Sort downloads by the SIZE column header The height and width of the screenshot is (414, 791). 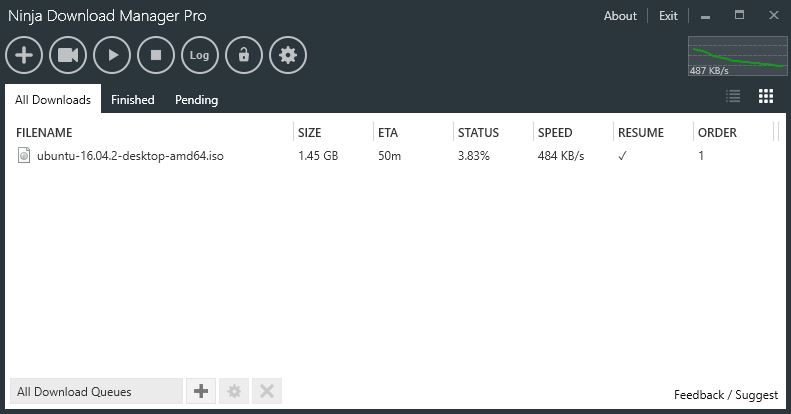pos(310,132)
